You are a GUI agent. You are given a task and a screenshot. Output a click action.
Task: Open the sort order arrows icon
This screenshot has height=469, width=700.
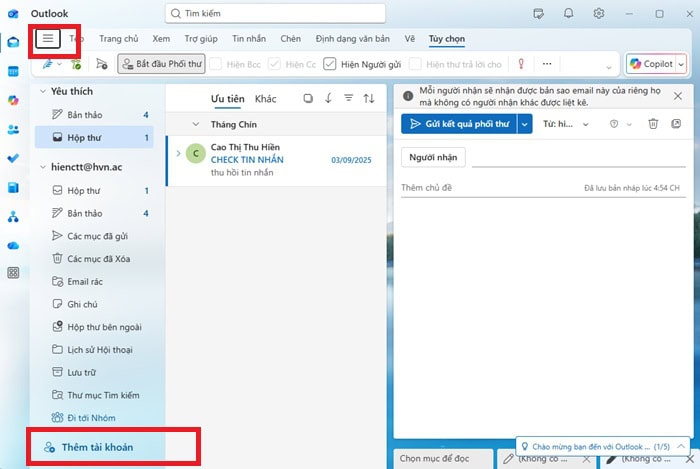[x=369, y=98]
